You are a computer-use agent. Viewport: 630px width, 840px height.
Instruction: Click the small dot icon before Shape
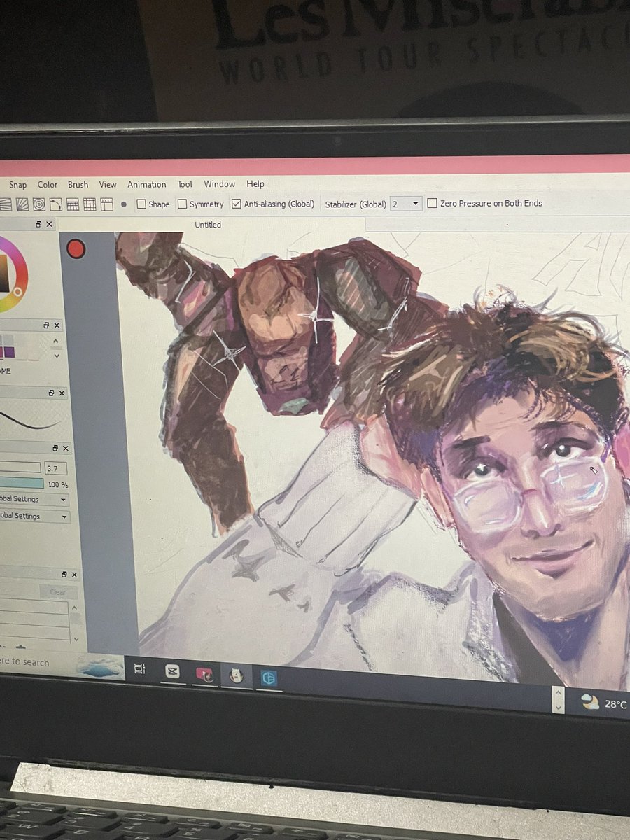pos(124,204)
